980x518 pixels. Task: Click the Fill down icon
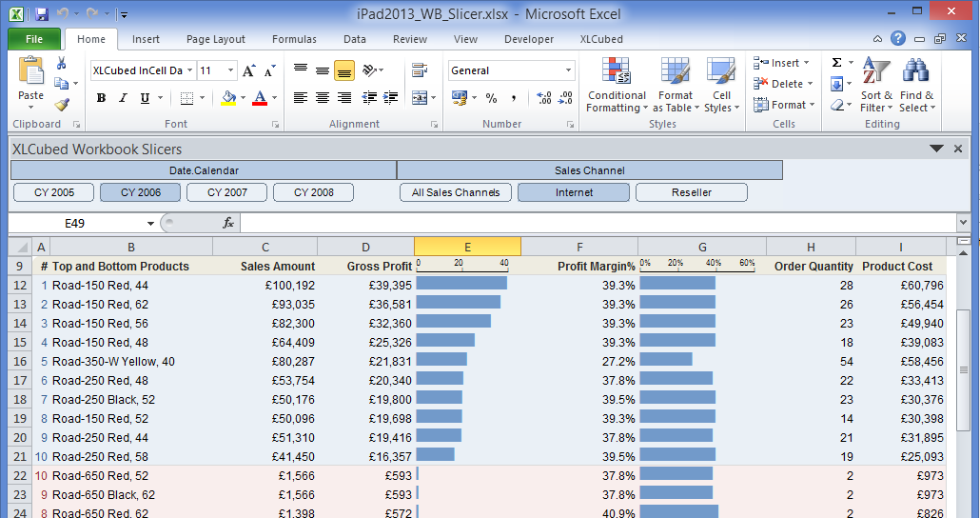point(837,83)
